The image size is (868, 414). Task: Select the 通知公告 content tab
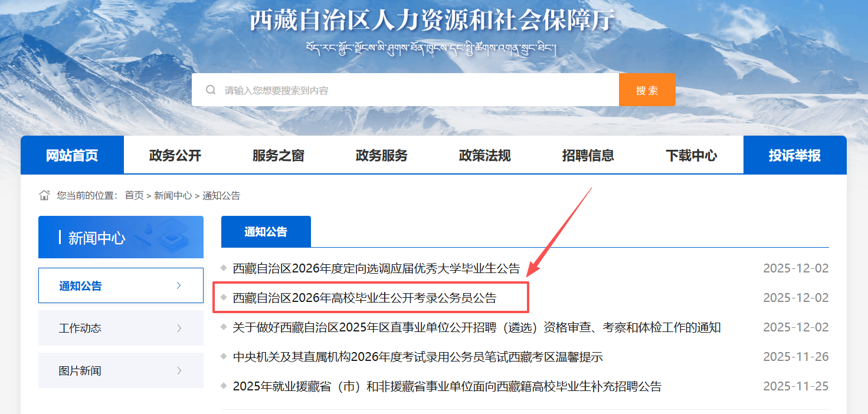coord(266,232)
